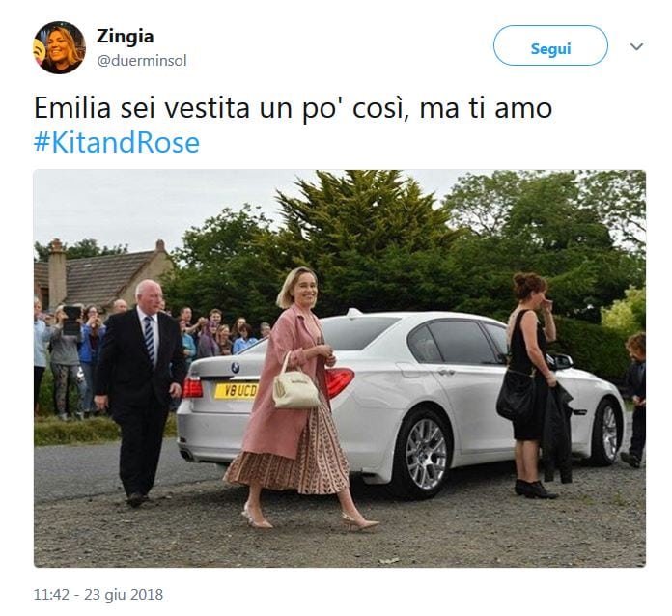The image size is (672, 616).
Task: Click the cream handbag in the photo
Action: (x=295, y=389)
